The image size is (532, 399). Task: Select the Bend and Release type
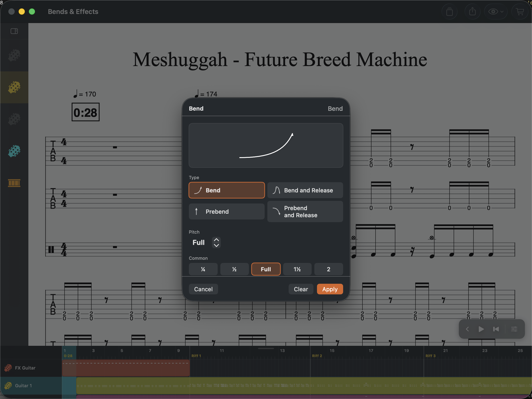tap(305, 190)
